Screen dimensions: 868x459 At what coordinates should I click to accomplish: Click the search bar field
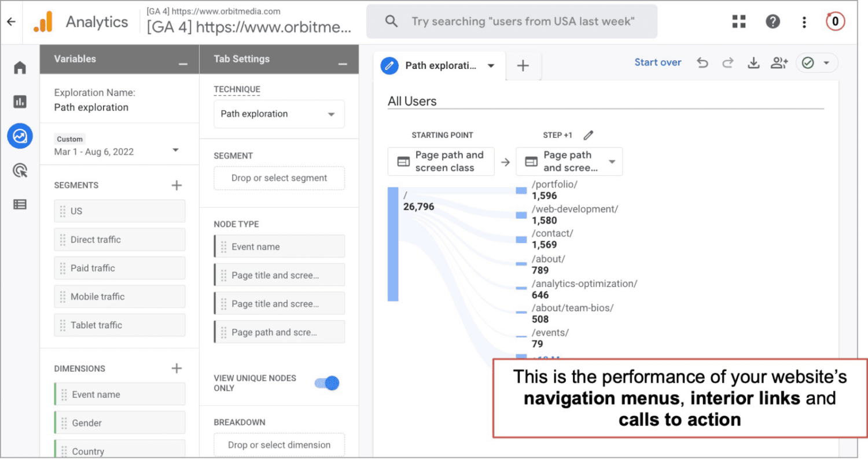pyautogui.click(x=512, y=21)
